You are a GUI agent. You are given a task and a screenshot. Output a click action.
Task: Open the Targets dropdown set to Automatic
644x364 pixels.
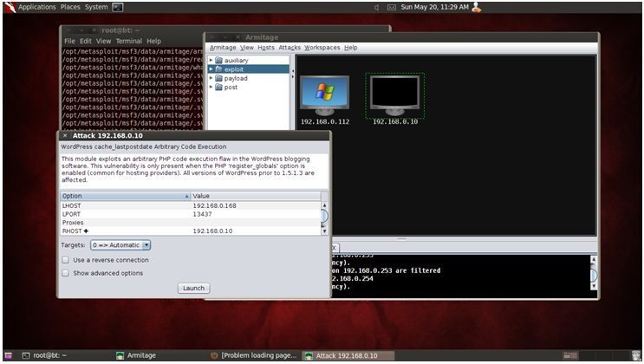coord(120,245)
